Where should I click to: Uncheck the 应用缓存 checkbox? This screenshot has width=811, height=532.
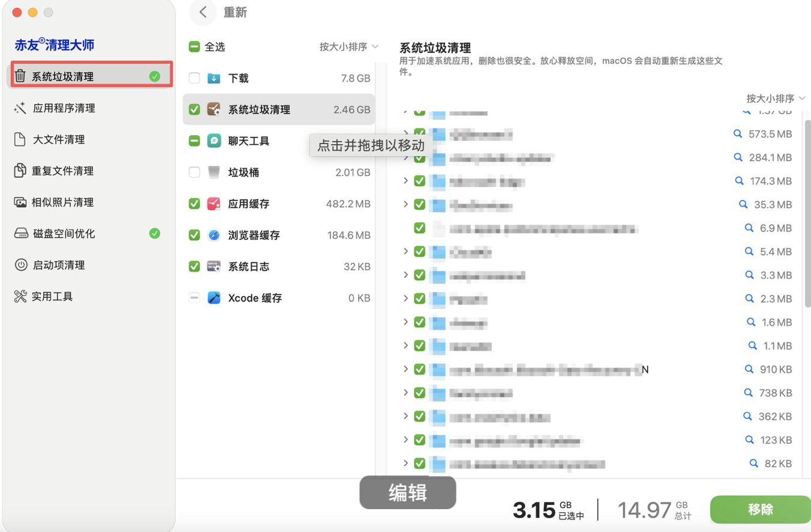tap(194, 204)
